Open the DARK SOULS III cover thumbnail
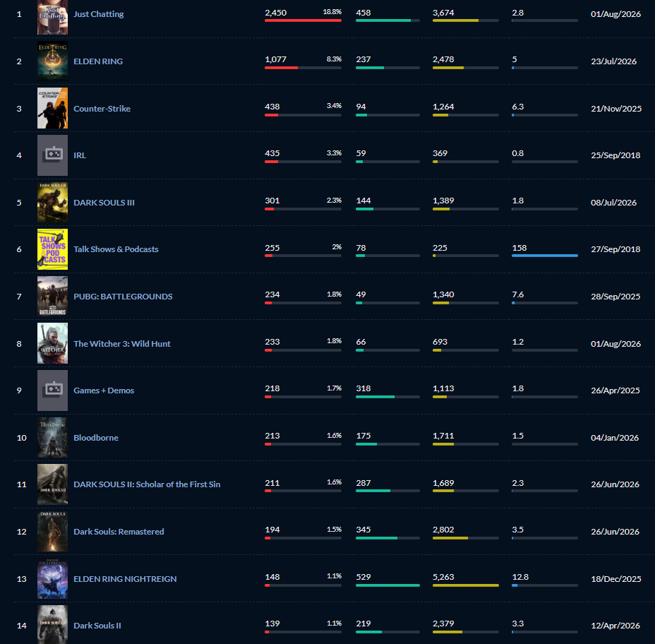 tap(52, 202)
